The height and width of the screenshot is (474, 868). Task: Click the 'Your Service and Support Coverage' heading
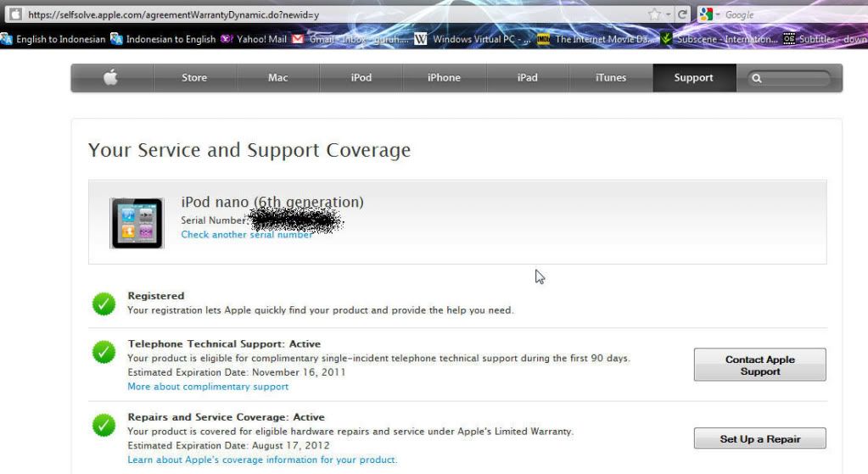coord(249,150)
